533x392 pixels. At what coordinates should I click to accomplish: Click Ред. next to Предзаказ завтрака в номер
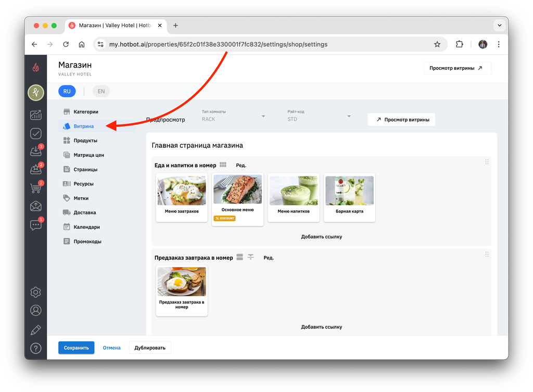pos(269,258)
